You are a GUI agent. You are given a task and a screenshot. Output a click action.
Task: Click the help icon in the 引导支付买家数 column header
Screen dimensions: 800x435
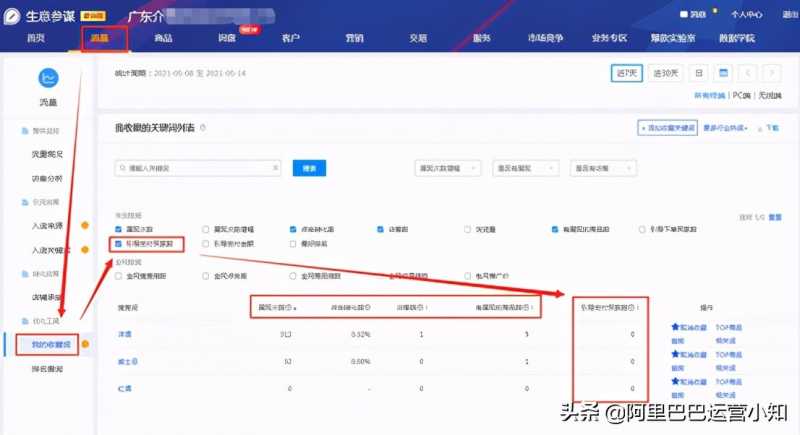[632, 308]
